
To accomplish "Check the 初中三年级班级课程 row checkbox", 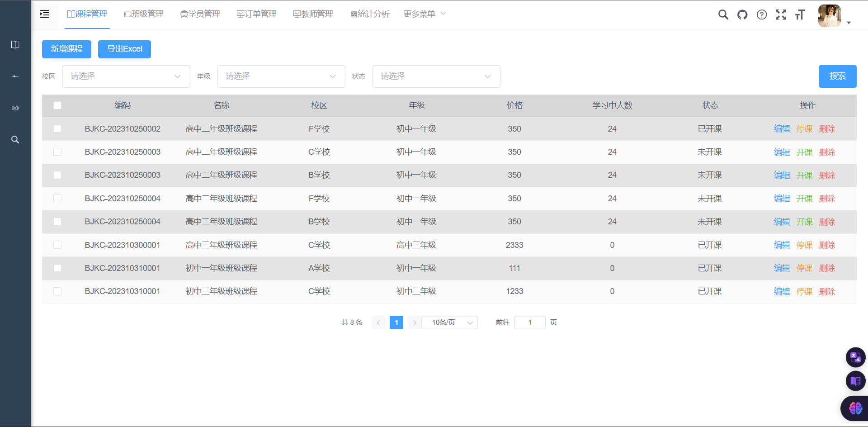I will [57, 291].
